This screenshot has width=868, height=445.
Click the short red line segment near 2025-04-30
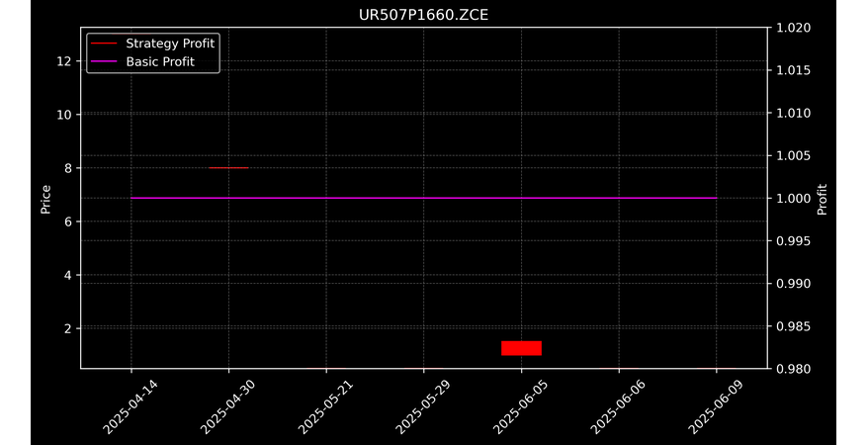click(228, 168)
